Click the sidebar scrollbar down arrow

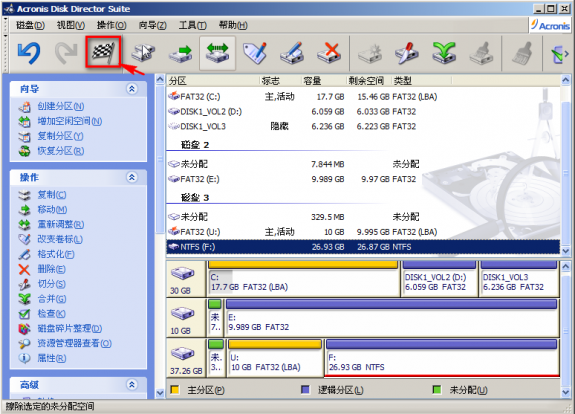coord(160,392)
